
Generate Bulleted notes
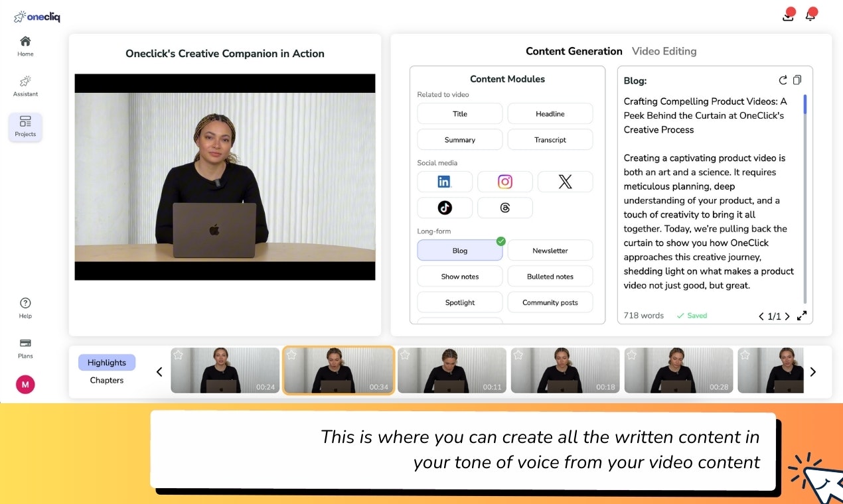point(550,277)
